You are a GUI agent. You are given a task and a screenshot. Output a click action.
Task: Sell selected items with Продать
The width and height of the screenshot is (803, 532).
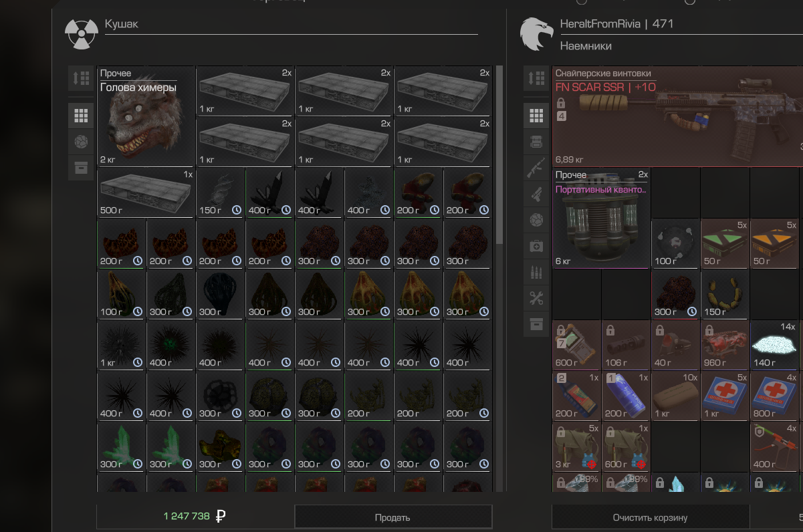pyautogui.click(x=393, y=517)
